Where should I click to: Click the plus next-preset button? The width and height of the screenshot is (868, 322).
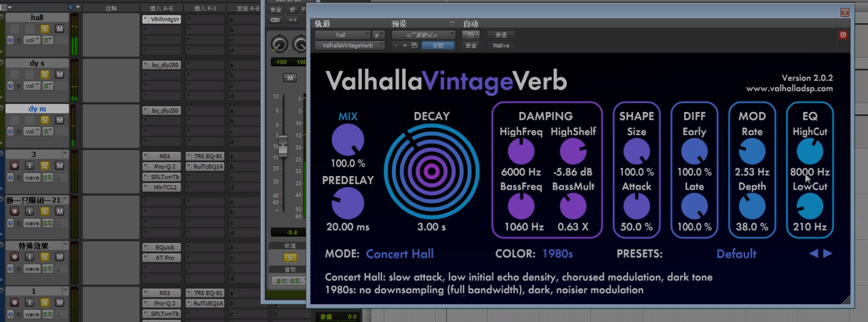[x=405, y=46]
